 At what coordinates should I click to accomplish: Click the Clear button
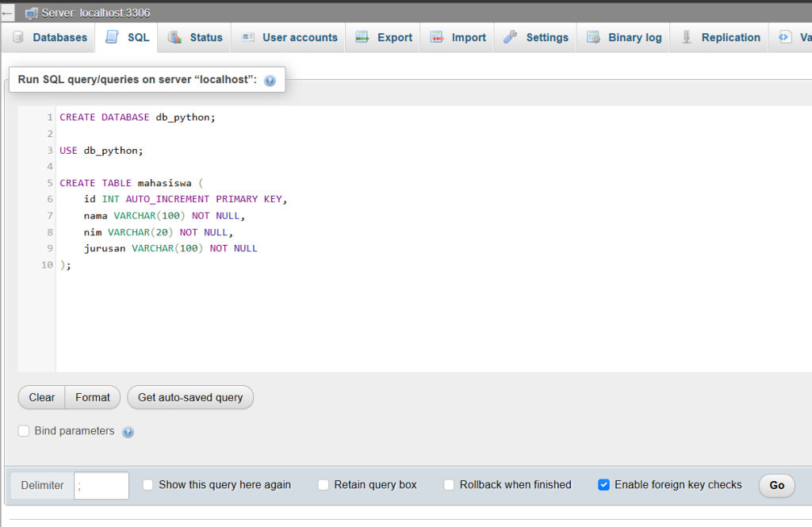41,398
